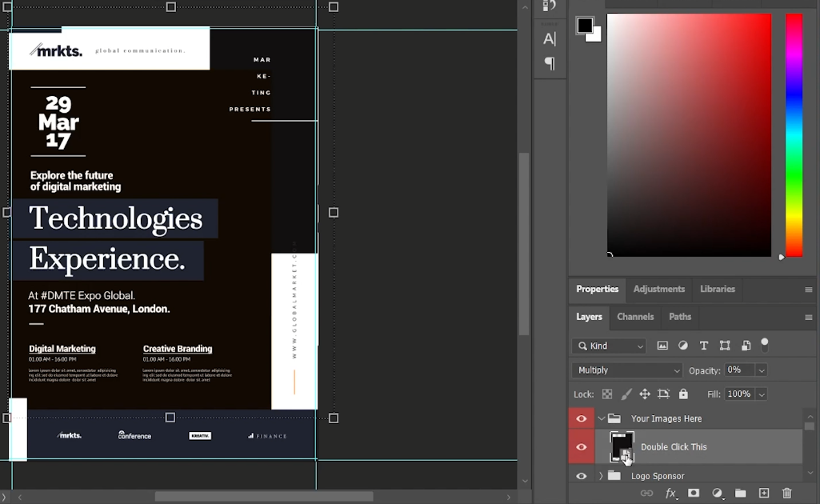Add a layer mask

[694, 494]
